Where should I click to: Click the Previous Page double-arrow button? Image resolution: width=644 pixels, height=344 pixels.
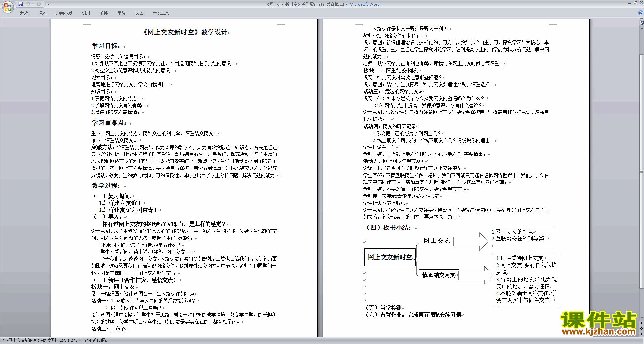pos(642,323)
